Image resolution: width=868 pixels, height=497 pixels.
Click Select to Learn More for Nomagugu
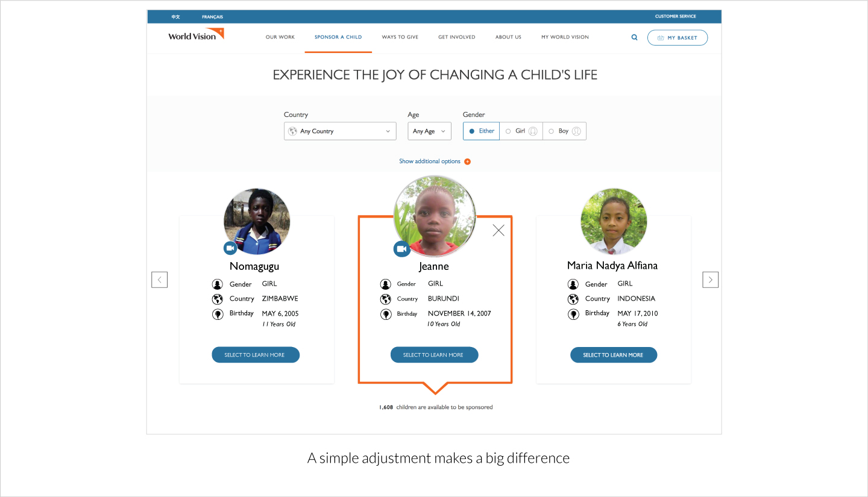(256, 355)
